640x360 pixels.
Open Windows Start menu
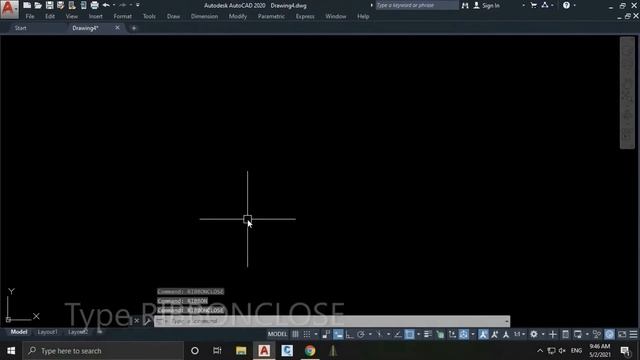coord(11,351)
